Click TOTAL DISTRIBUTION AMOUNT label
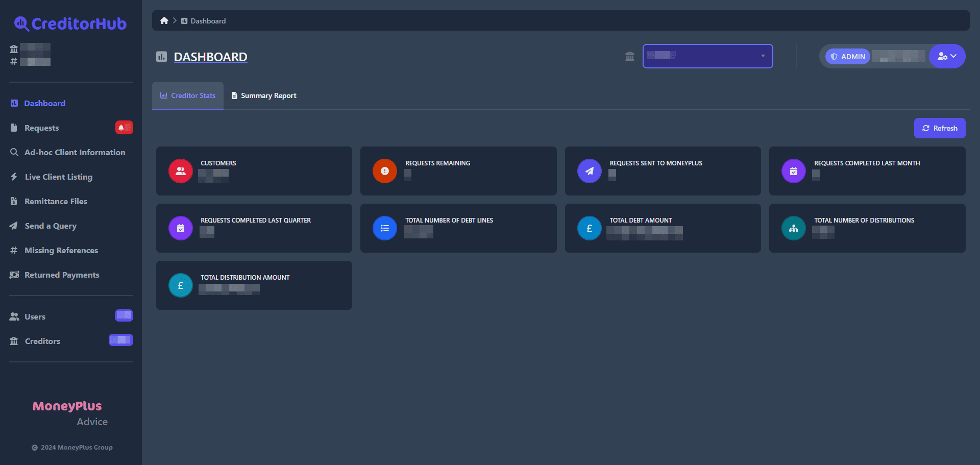This screenshot has height=465, width=980. click(245, 278)
